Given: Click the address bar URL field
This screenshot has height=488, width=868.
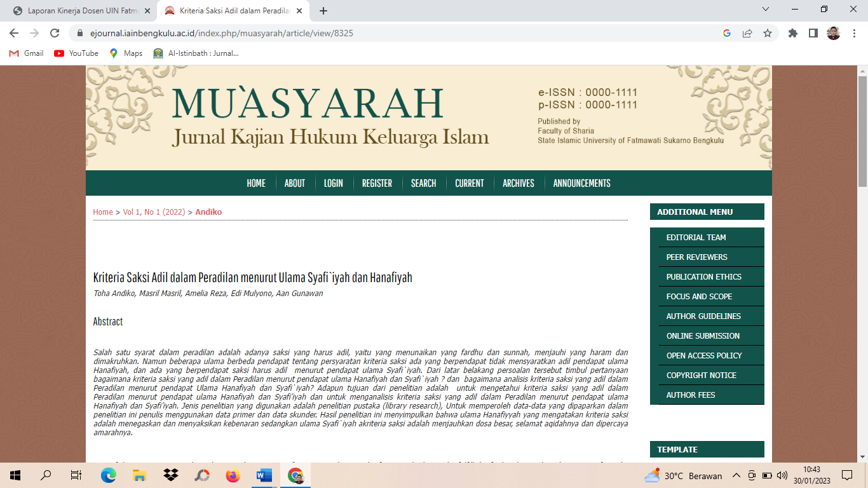Looking at the screenshot, I should (x=381, y=33).
